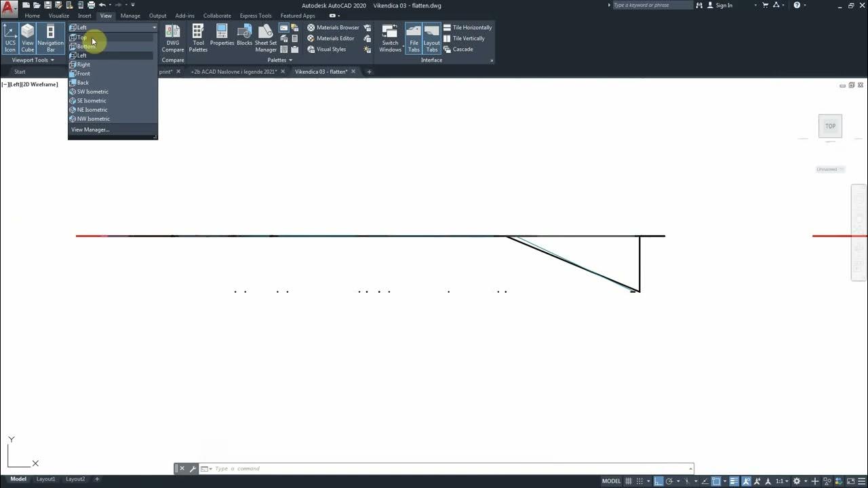Select SE Isometric view
The width and height of the screenshot is (868, 488).
(x=112, y=100)
